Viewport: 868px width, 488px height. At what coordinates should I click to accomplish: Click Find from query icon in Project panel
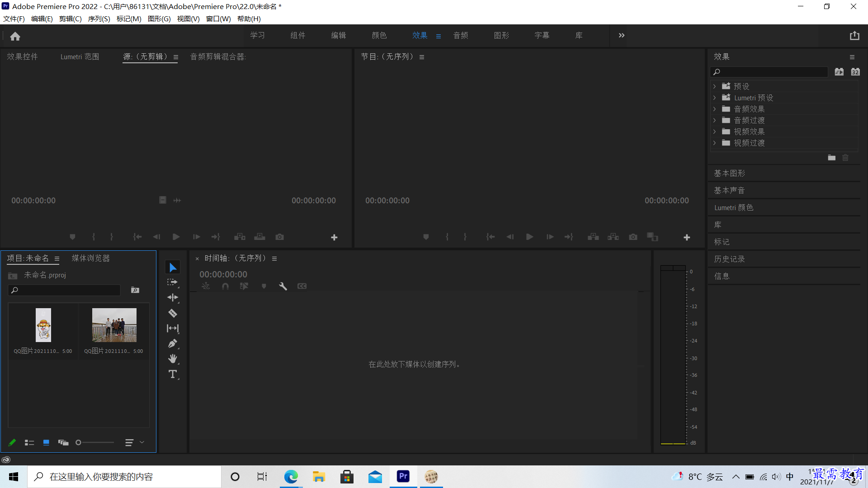point(135,290)
